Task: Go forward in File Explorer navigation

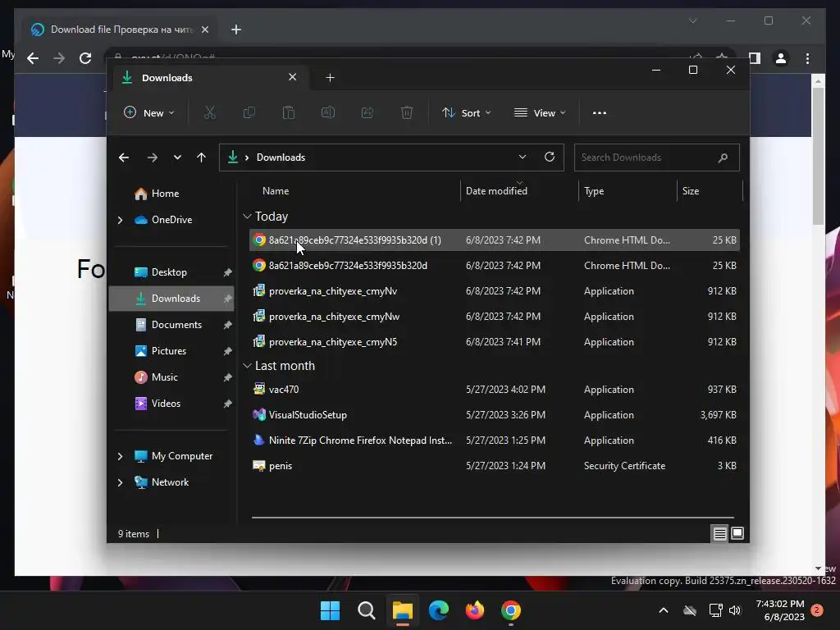Action: [152, 157]
